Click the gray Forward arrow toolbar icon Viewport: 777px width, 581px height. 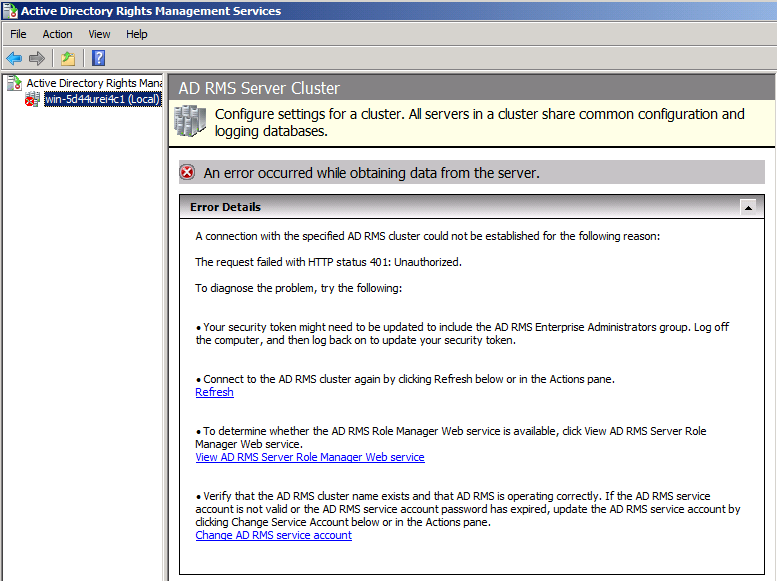[x=37, y=58]
